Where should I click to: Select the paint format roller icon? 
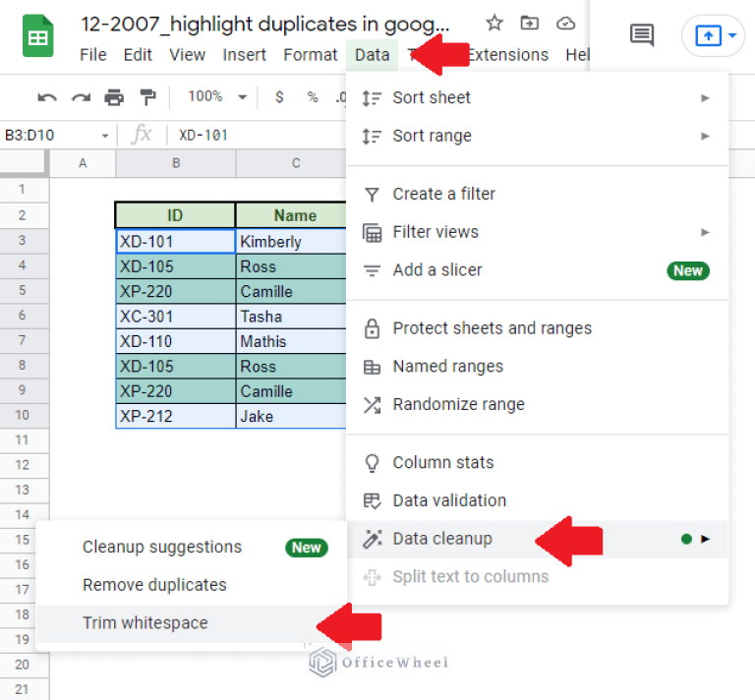147,96
